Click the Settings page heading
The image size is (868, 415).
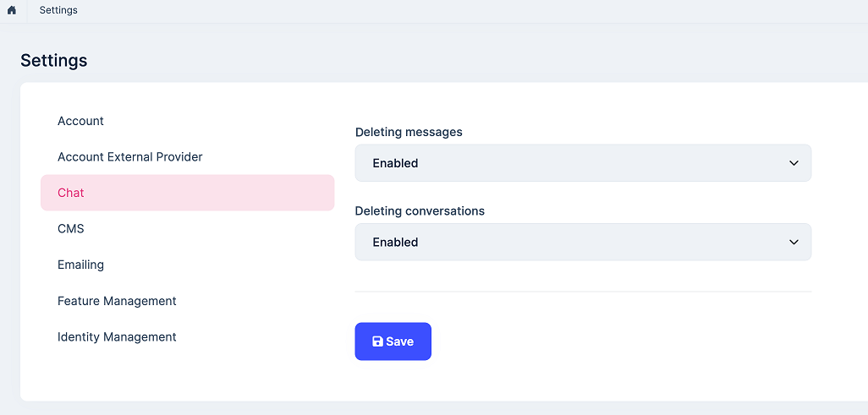(x=53, y=60)
